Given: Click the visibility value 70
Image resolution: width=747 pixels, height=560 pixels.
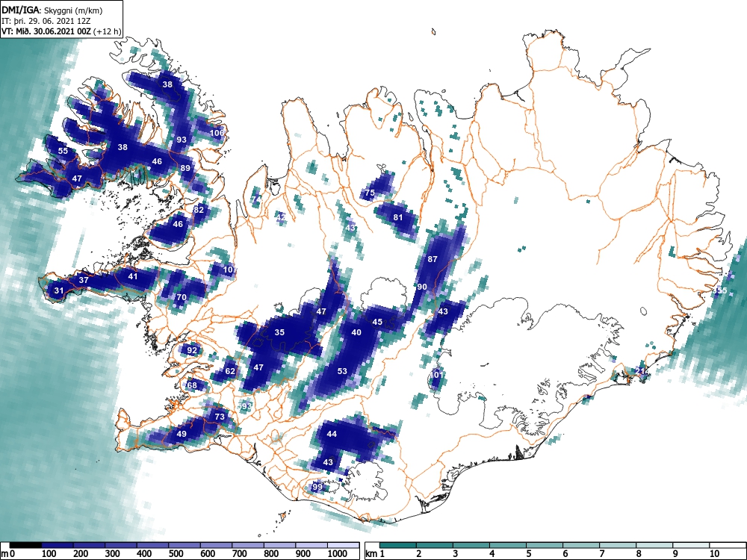Looking at the screenshot, I should 182,298.
